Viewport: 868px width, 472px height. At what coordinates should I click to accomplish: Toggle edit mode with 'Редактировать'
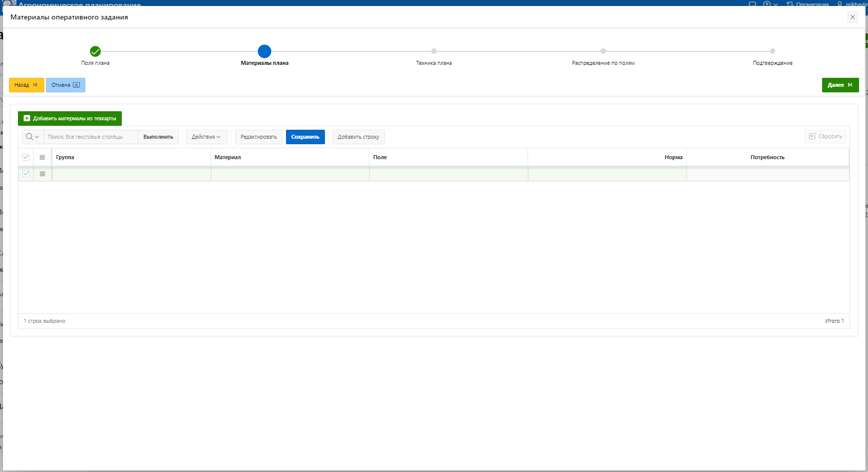[259, 137]
